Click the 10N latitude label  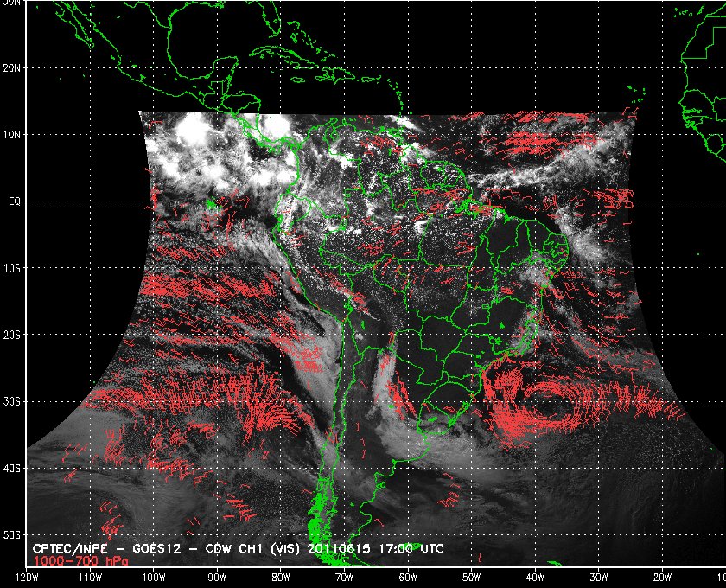(x=11, y=134)
